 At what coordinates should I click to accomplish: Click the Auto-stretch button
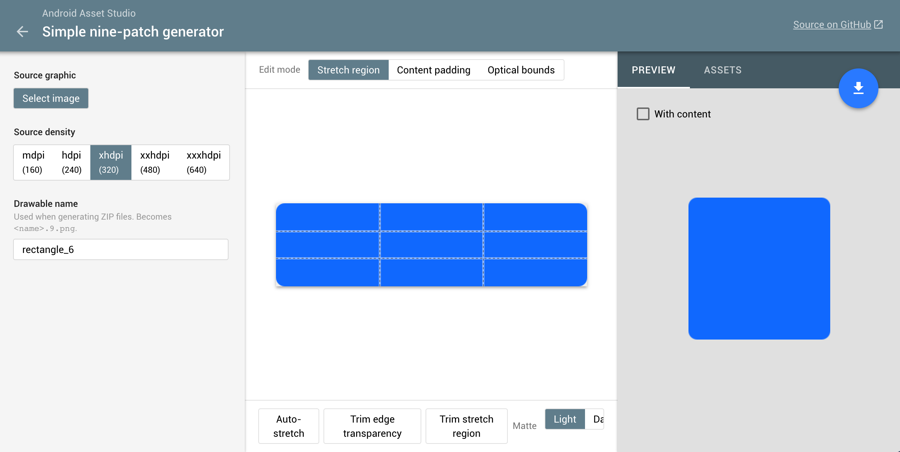(289, 426)
